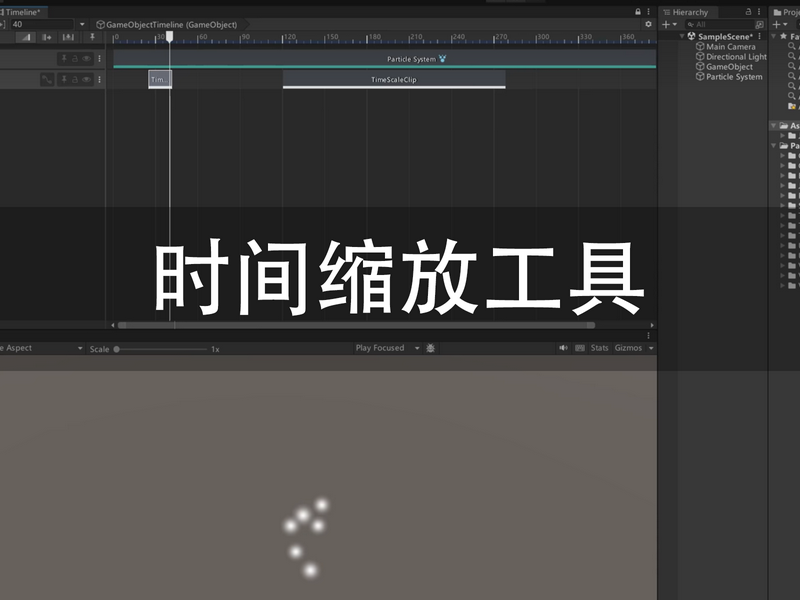Image resolution: width=800 pixels, height=600 pixels.
Task: Select the short 'Tim...' clip
Action: (160, 79)
